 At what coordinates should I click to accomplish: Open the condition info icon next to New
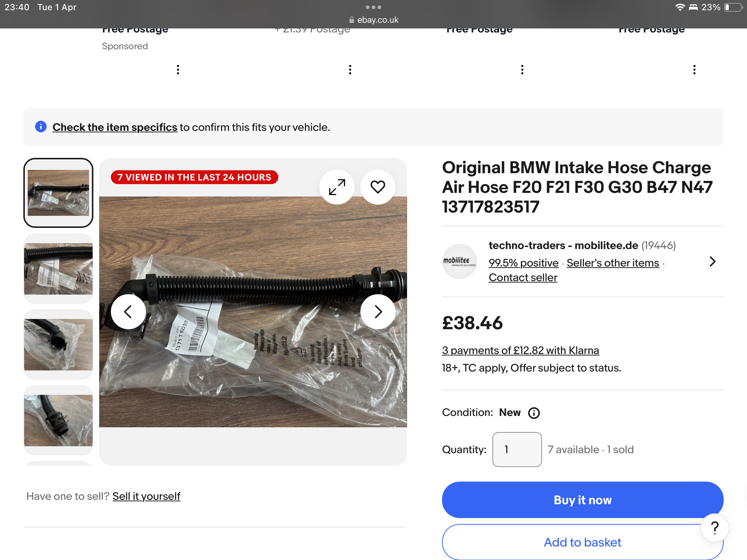coord(534,413)
